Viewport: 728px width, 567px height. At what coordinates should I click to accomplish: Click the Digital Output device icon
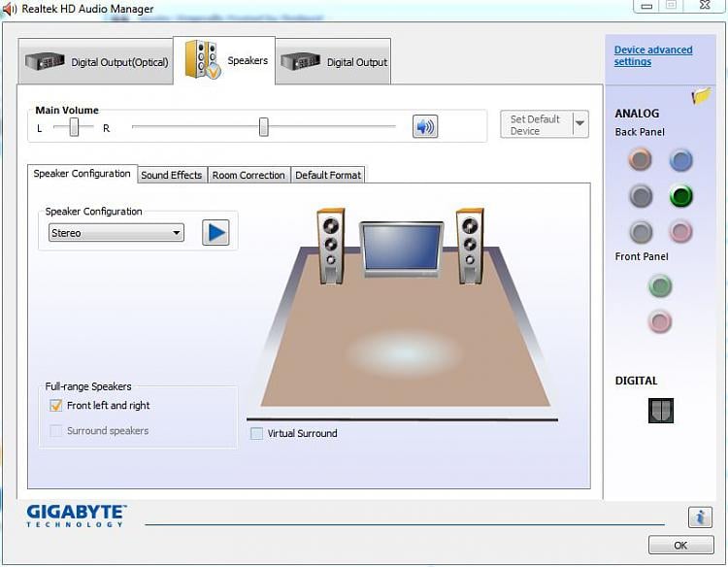point(300,61)
